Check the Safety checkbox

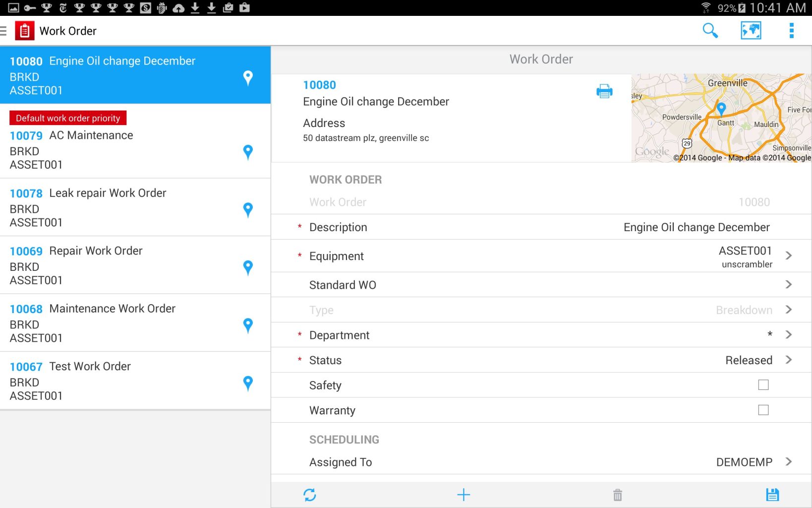tap(763, 385)
